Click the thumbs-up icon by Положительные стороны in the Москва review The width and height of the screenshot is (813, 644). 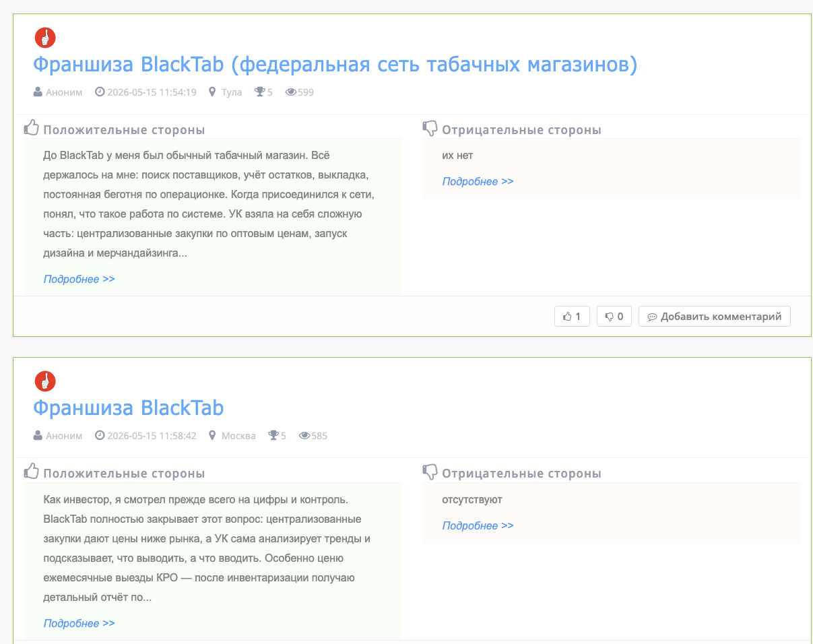click(32, 471)
